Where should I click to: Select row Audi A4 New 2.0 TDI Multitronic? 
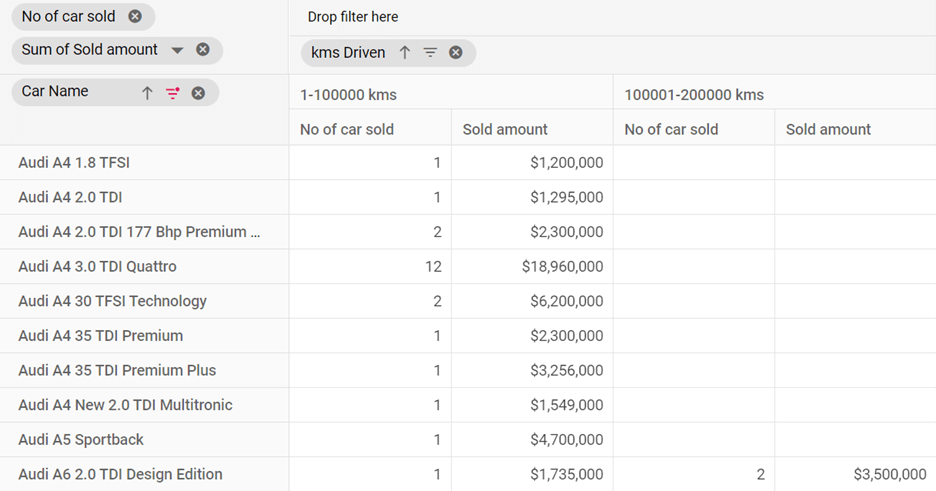(144, 404)
